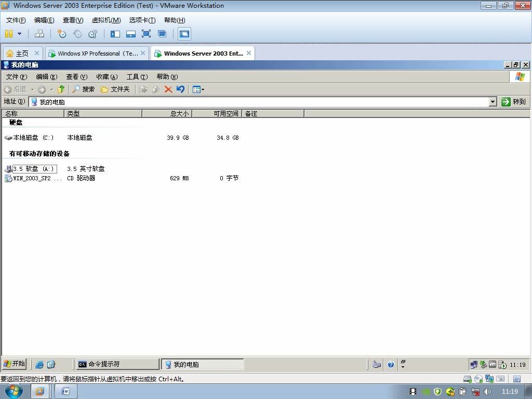Select 3.5 软盘 (A:) floppy drive
This screenshot has width=532, height=399.
tap(31, 169)
